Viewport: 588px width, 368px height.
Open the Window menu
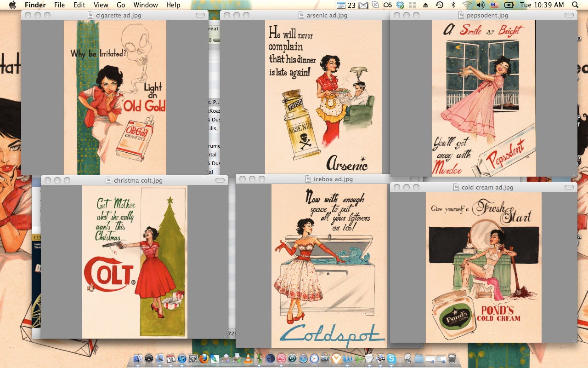tap(146, 5)
